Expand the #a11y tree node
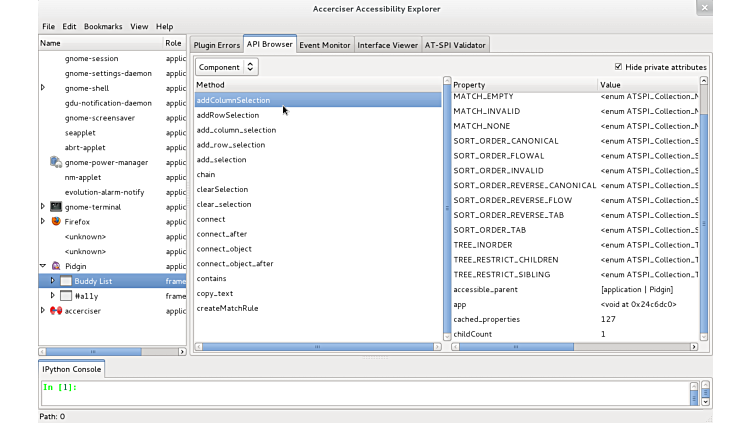The image size is (752, 423). [x=53, y=296]
